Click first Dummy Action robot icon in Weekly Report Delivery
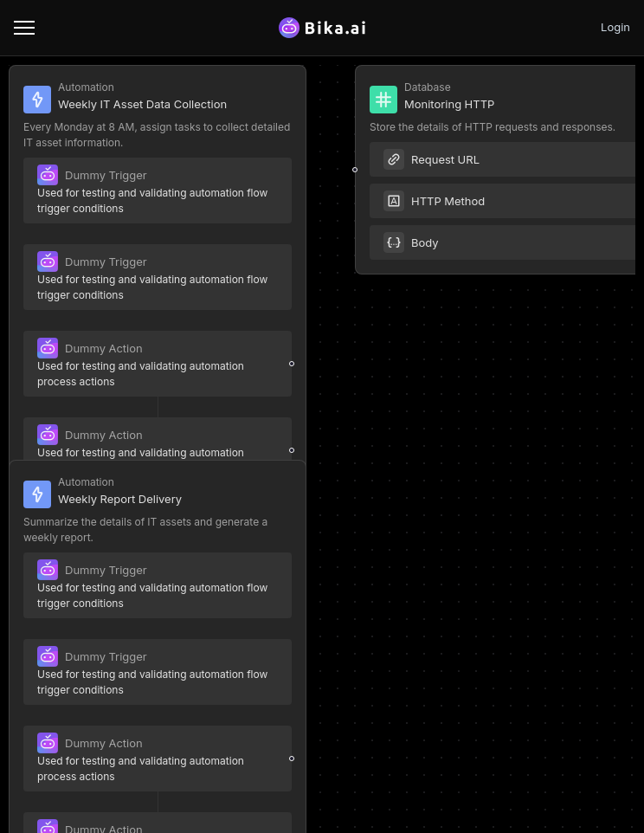The height and width of the screenshot is (833, 644). point(48,743)
